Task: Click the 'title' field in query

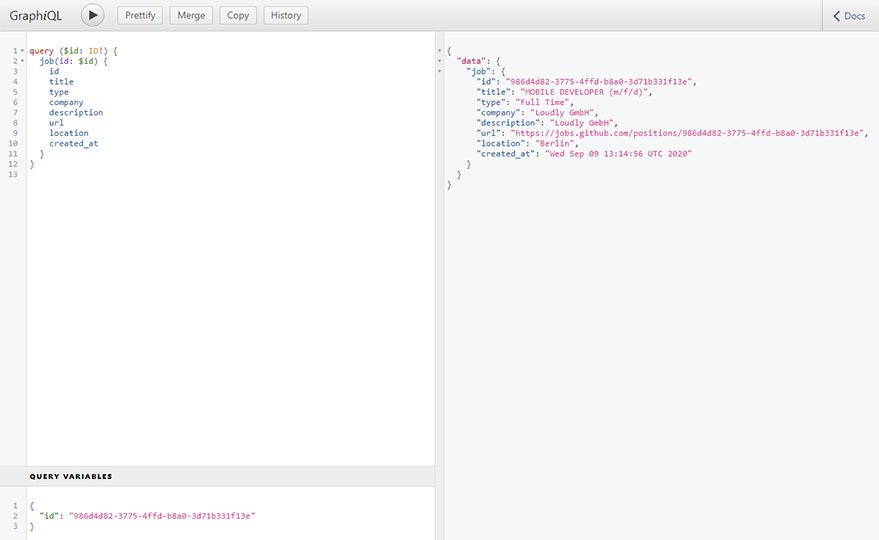Action: pos(61,82)
